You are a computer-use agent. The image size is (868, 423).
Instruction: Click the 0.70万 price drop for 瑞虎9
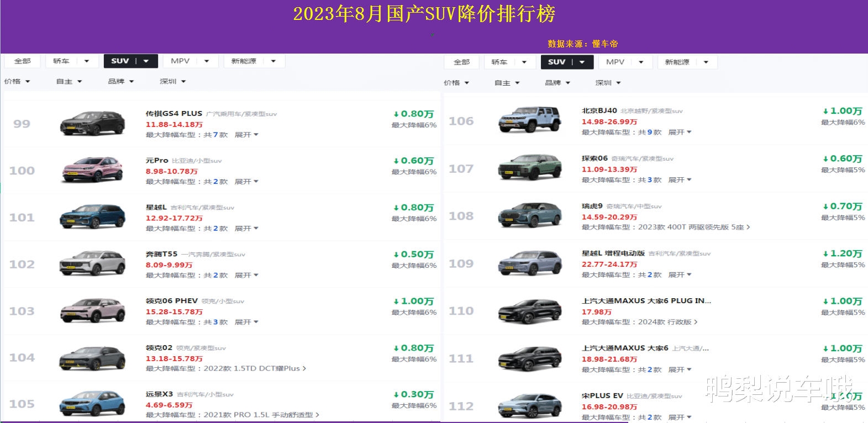[843, 206]
